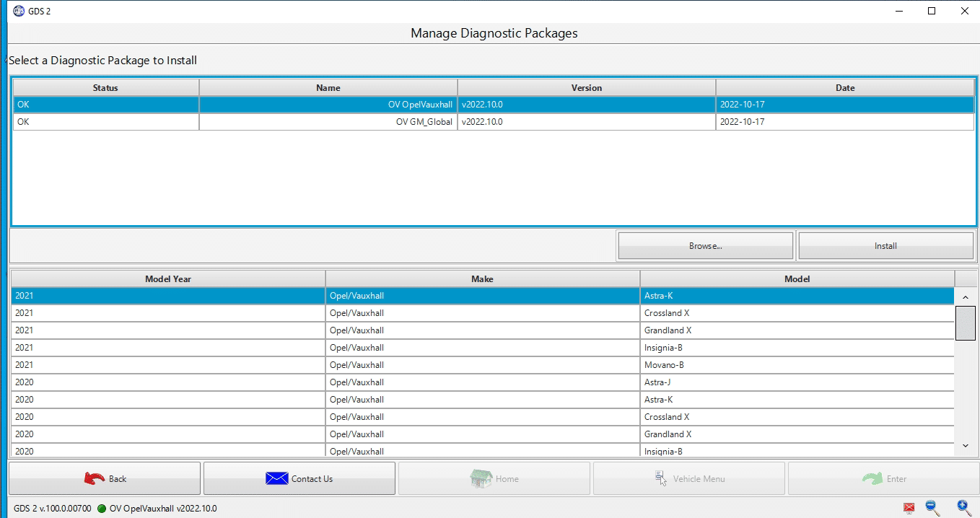Select the 2021 Movano-B row

(x=483, y=365)
